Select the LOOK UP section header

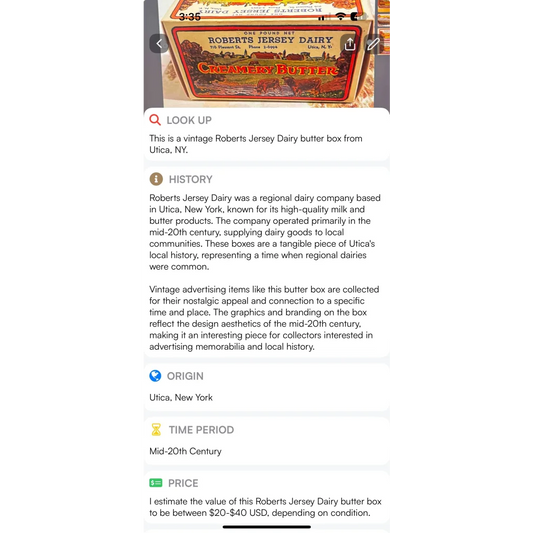(189, 120)
